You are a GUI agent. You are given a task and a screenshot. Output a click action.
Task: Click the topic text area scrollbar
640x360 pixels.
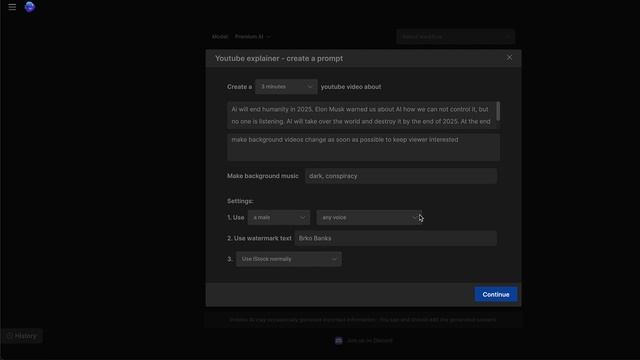click(498, 111)
